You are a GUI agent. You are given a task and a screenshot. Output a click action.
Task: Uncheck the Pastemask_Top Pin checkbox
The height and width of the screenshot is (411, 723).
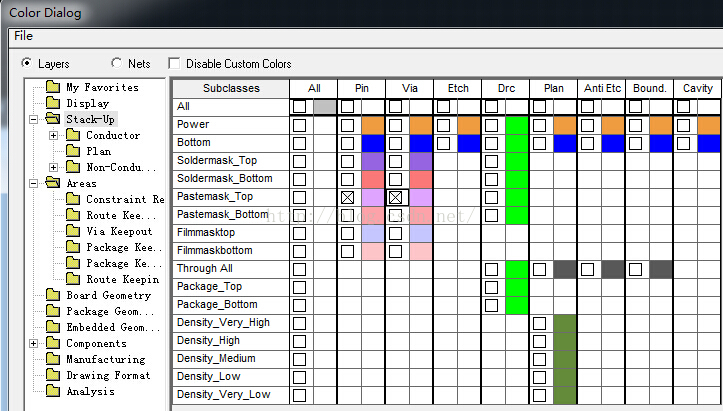(347, 197)
